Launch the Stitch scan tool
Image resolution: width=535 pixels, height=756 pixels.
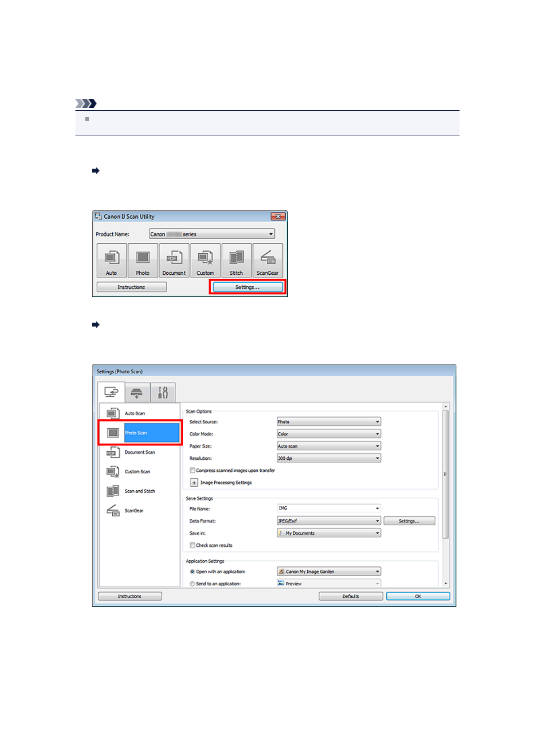click(x=236, y=260)
